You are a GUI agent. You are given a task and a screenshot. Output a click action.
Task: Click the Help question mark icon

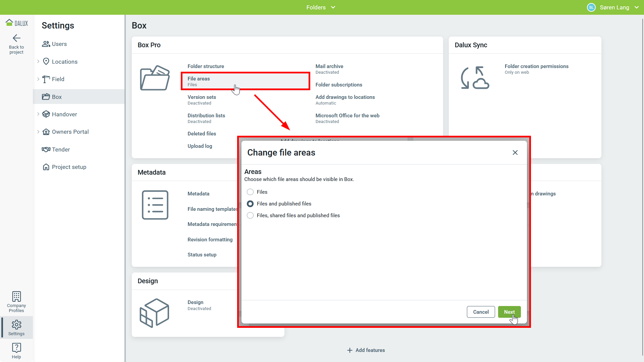click(16, 348)
